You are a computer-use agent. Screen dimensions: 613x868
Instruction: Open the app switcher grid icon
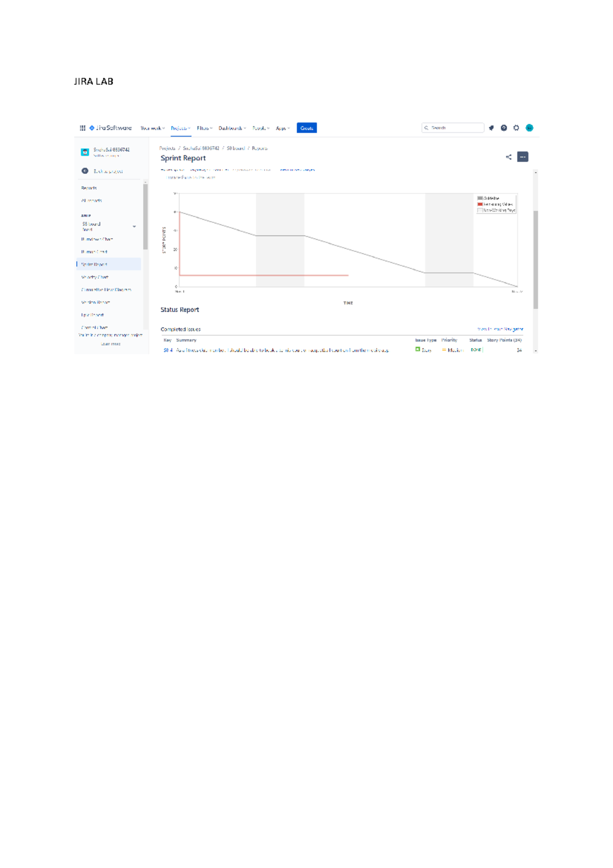coord(82,128)
